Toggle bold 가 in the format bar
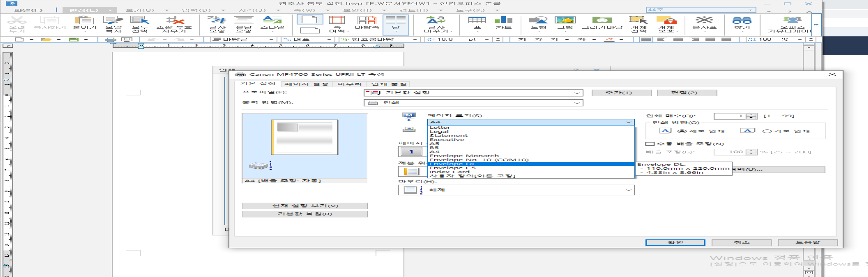 pos(522,39)
